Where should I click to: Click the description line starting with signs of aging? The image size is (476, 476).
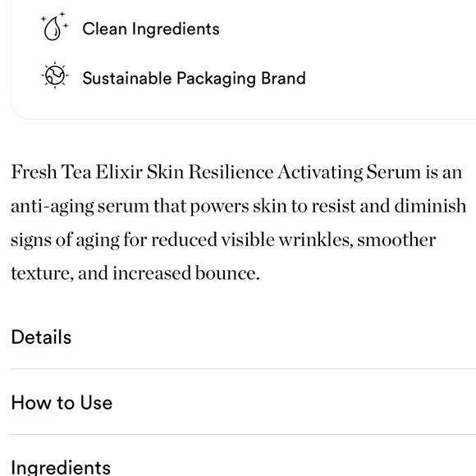click(x=223, y=240)
